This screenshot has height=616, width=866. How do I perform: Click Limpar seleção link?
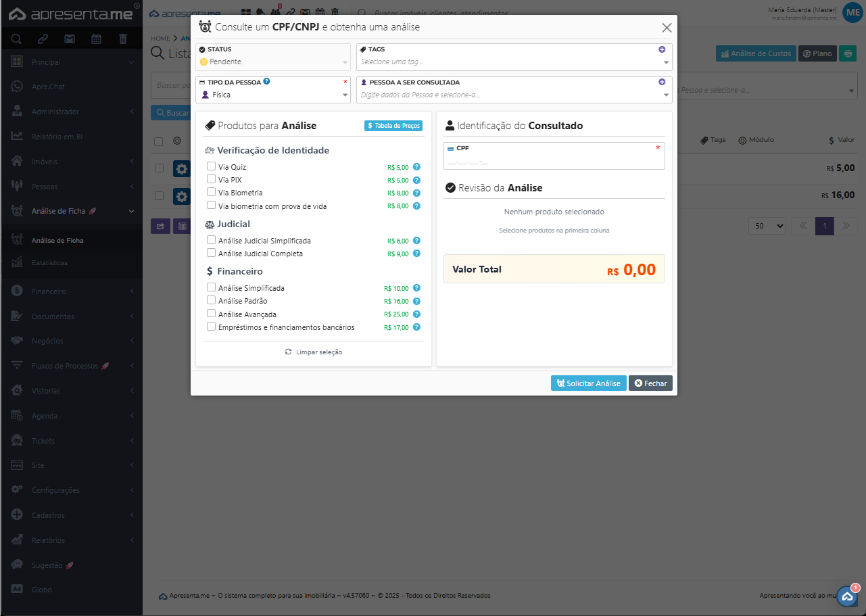click(314, 352)
